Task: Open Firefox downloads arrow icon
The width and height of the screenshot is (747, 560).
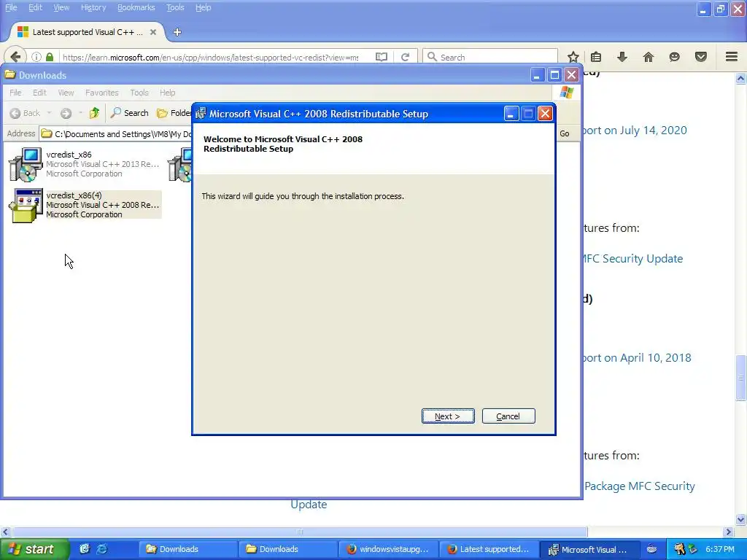Action: [x=622, y=57]
